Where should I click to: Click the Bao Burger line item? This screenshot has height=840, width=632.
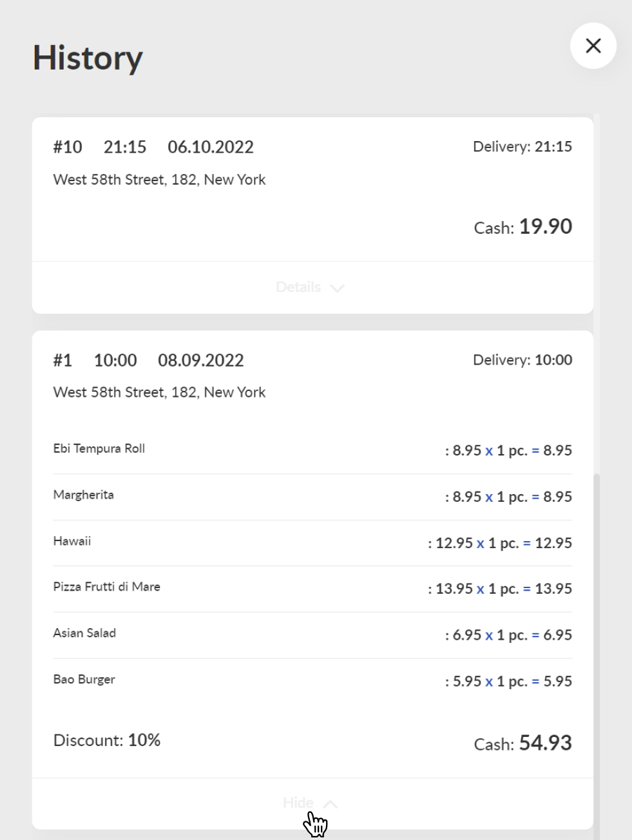[x=312, y=682]
